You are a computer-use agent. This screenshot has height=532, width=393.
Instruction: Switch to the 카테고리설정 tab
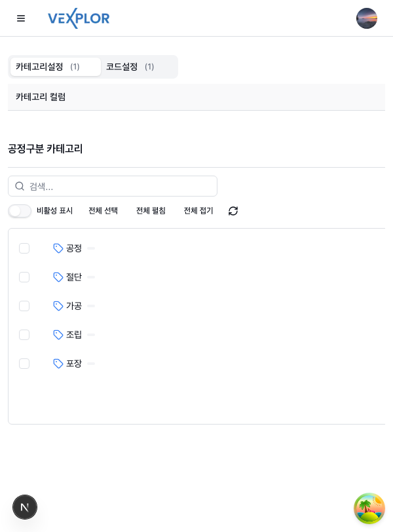pos(56,67)
